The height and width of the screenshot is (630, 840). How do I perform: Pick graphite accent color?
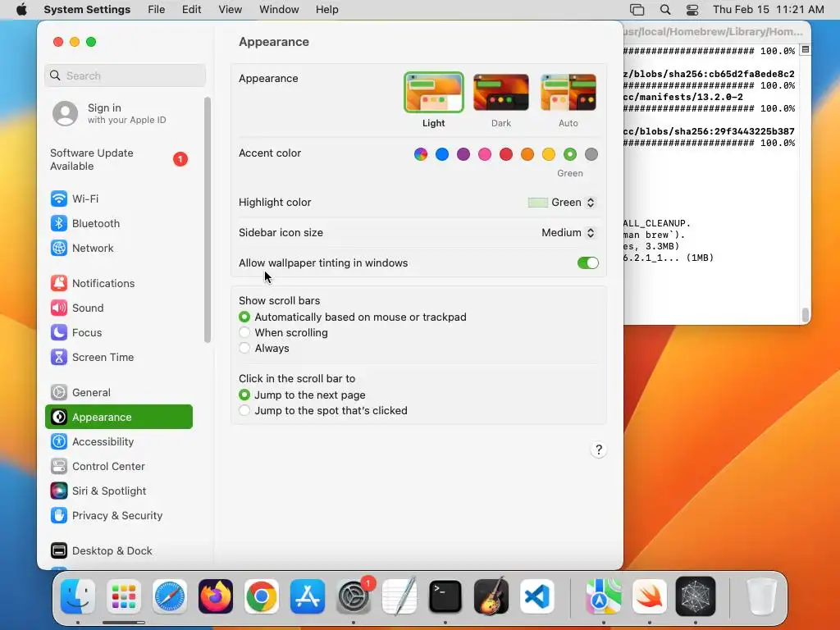[x=591, y=155]
